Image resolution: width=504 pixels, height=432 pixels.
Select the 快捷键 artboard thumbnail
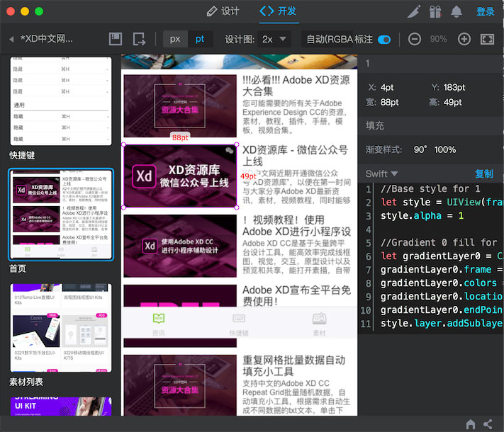tap(61, 101)
